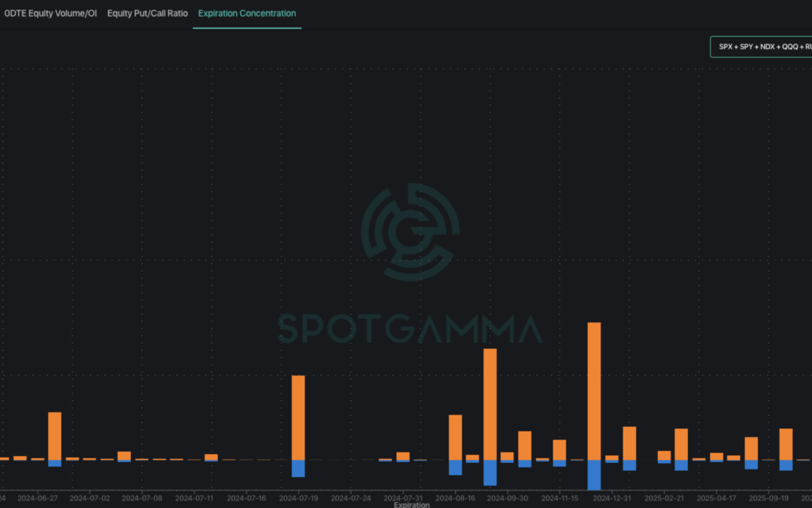Click the 2024-09-30 axis label

pyautogui.click(x=507, y=498)
